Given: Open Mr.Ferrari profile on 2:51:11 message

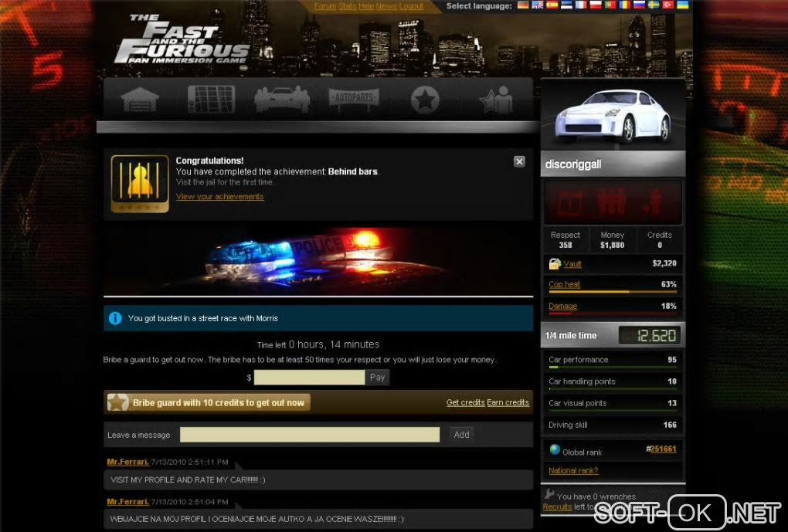Looking at the screenshot, I should point(128,462).
